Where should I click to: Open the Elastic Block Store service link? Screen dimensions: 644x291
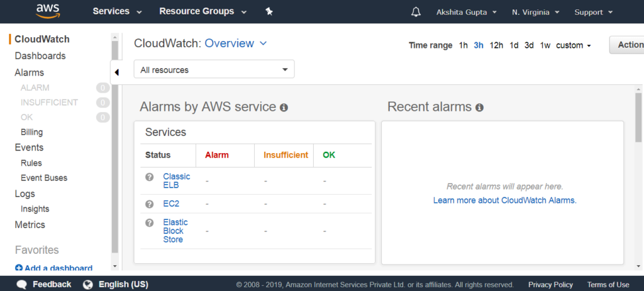coord(175,231)
